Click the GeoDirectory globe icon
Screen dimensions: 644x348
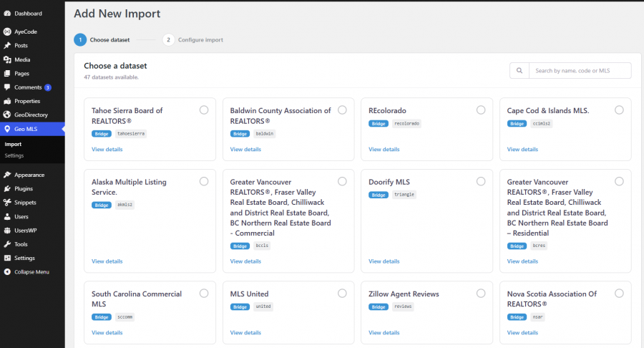click(x=7, y=115)
